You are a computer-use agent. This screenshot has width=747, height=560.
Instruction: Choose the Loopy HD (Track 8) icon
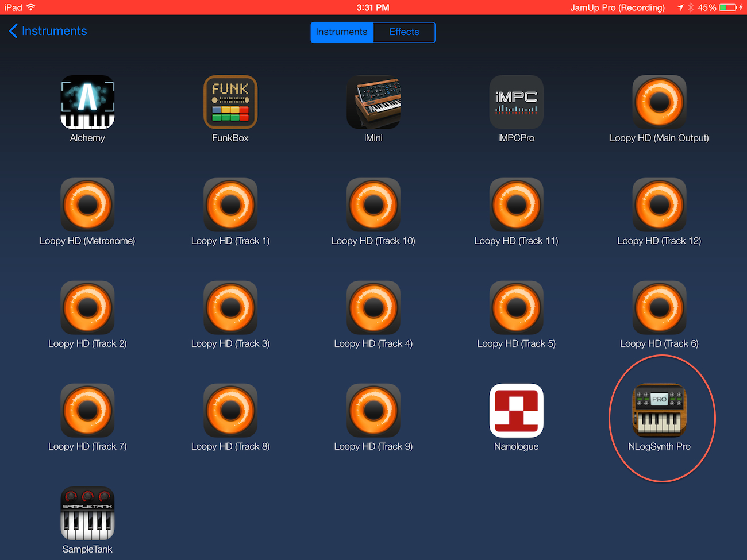230,411
